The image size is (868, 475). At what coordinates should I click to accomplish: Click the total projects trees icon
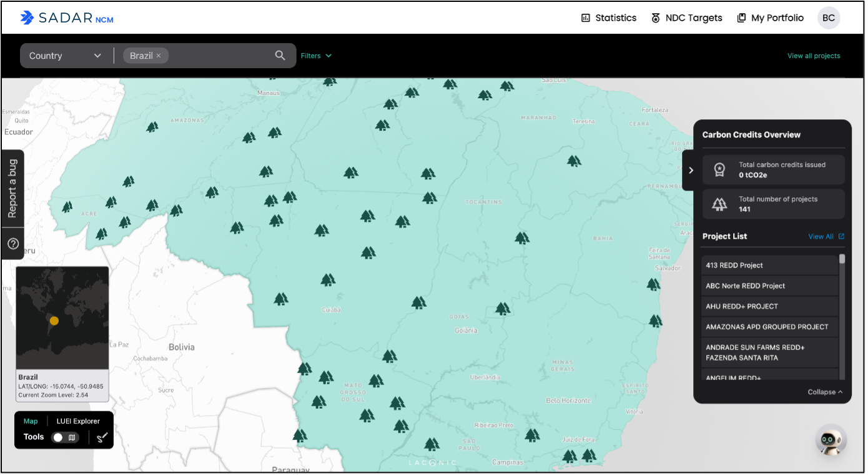pyautogui.click(x=719, y=204)
